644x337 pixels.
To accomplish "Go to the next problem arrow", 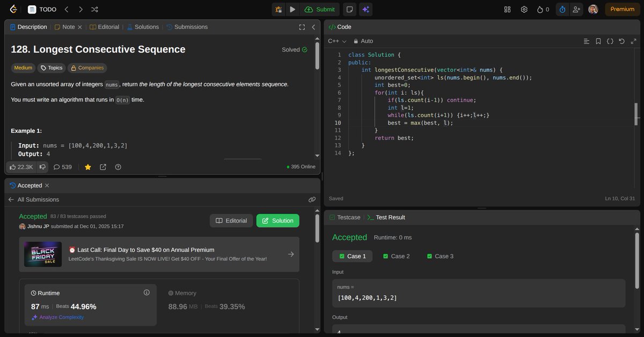I will pos(80,9).
